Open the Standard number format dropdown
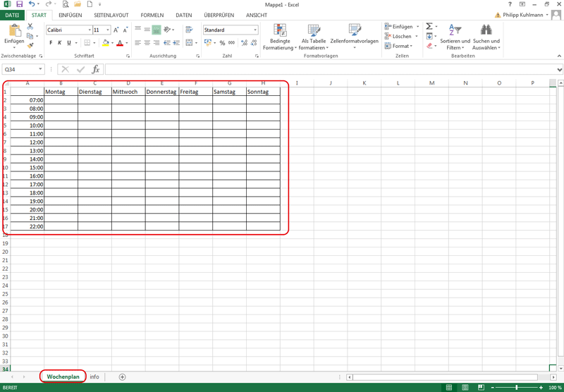Screen dimensions: 564x392 pyautogui.click(x=255, y=30)
